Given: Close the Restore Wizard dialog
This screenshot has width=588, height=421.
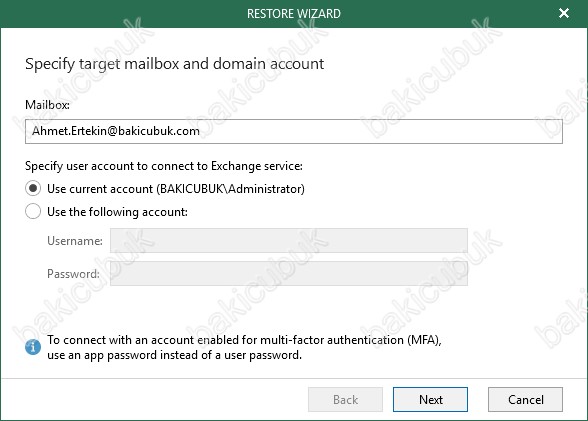Looking at the screenshot, I should click(564, 13).
